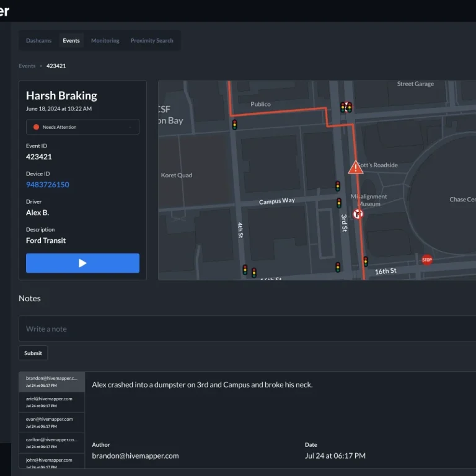
Task: Click the date Jul 24 at 06:17 PM in note details
Action: pyautogui.click(x=335, y=456)
